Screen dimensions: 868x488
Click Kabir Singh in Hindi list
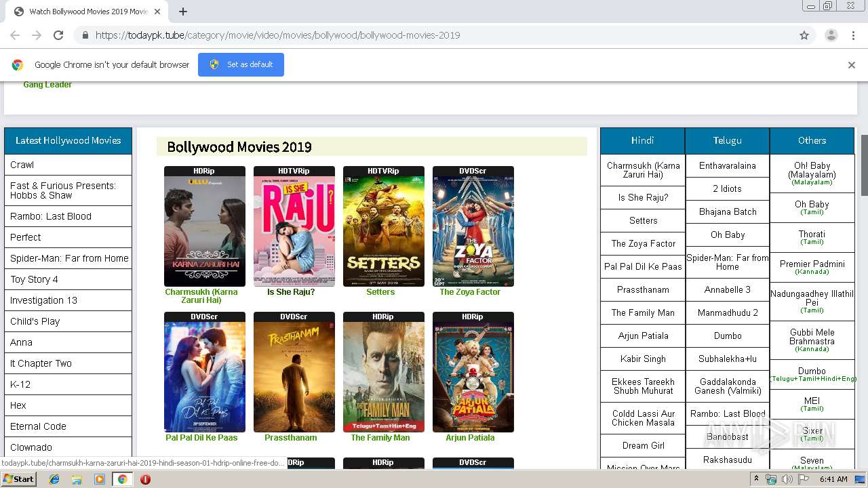pyautogui.click(x=643, y=359)
